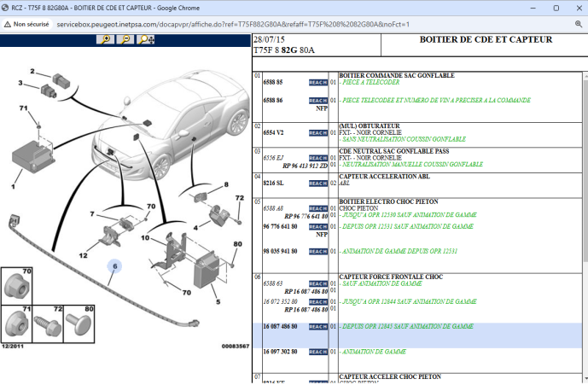The image size is (588, 385).
Task: Click heading 'CDE NEUTRAL SAC GONFLABLE PASS'
Action: pos(394,151)
